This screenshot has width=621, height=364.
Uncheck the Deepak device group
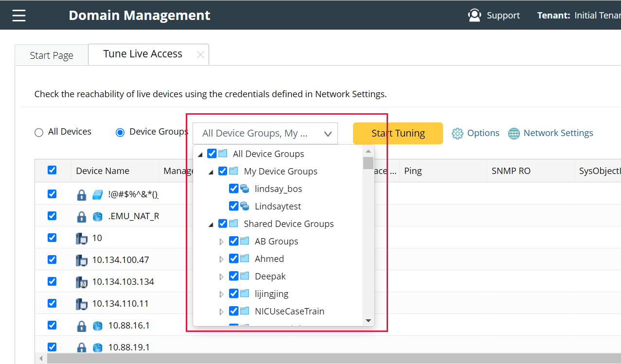pos(234,276)
